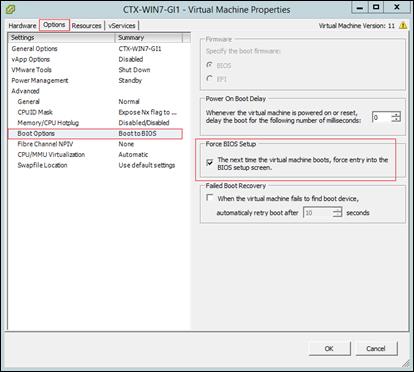The image size is (414, 372).
Task: Click 'Virtual Machine Version: 11' text
Action: click(x=357, y=26)
